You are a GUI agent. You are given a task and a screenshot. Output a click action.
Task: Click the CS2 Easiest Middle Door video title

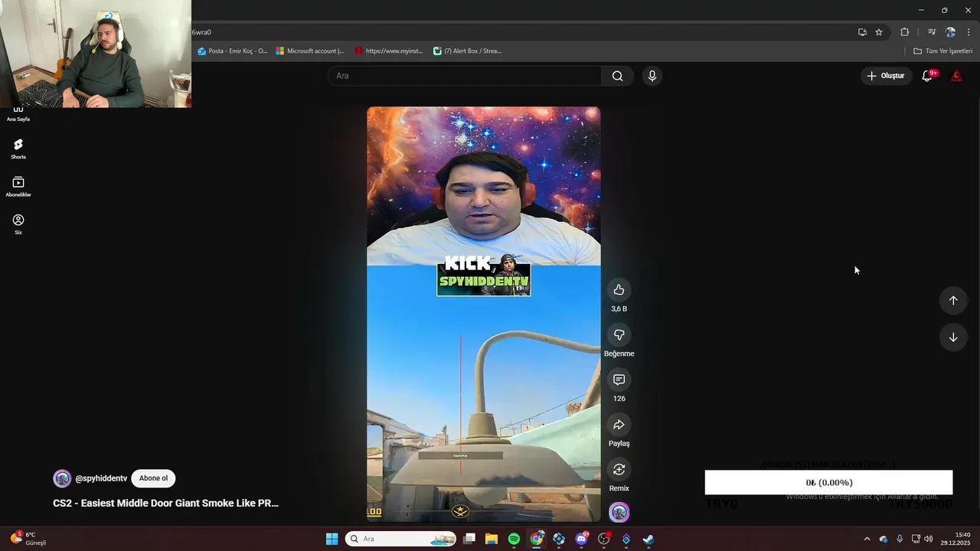165,503
